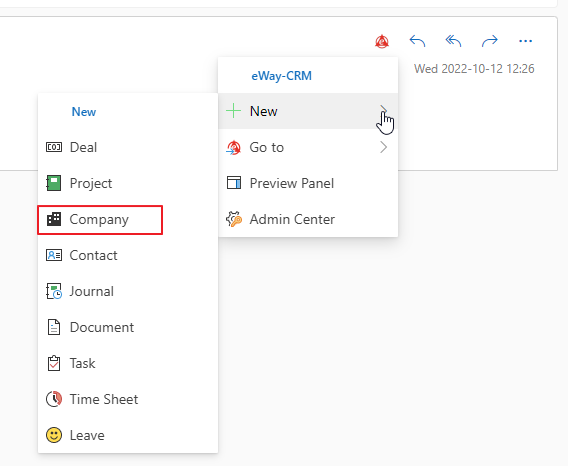Click the green Project notebook icon
The image size is (568, 466).
(54, 183)
